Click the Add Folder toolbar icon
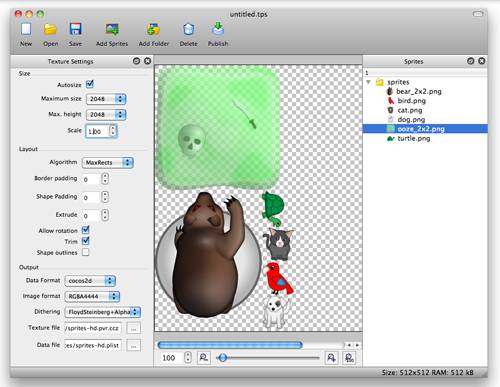This screenshot has height=387, width=500. pyautogui.click(x=154, y=29)
